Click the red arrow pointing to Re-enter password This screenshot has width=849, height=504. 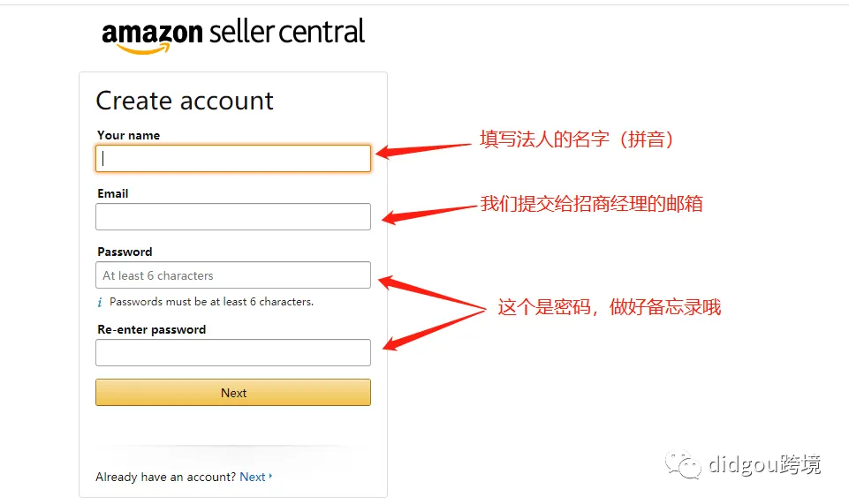(433, 330)
